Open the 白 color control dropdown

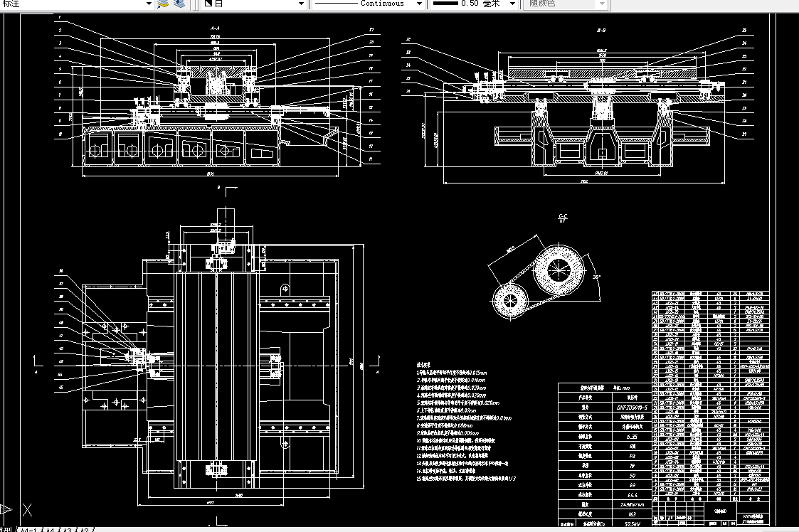[x=301, y=4]
